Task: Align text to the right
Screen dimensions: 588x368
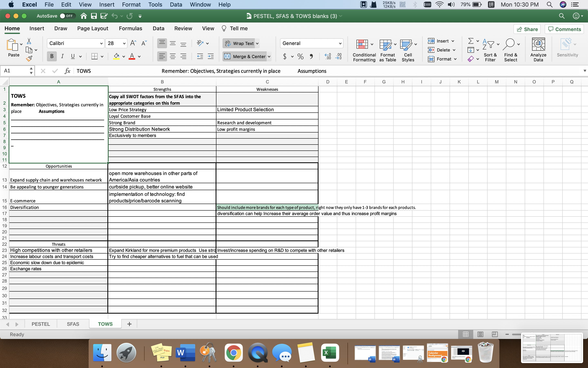Action: [183, 56]
